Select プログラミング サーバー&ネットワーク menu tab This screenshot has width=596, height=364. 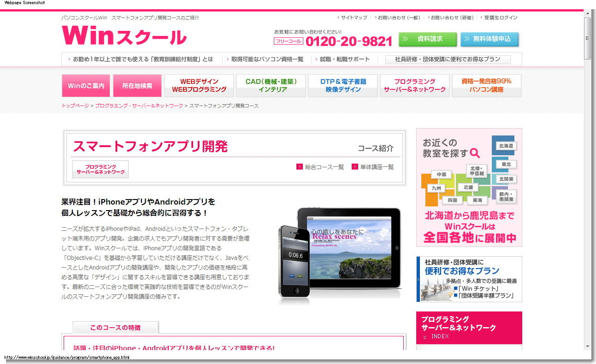pos(415,86)
